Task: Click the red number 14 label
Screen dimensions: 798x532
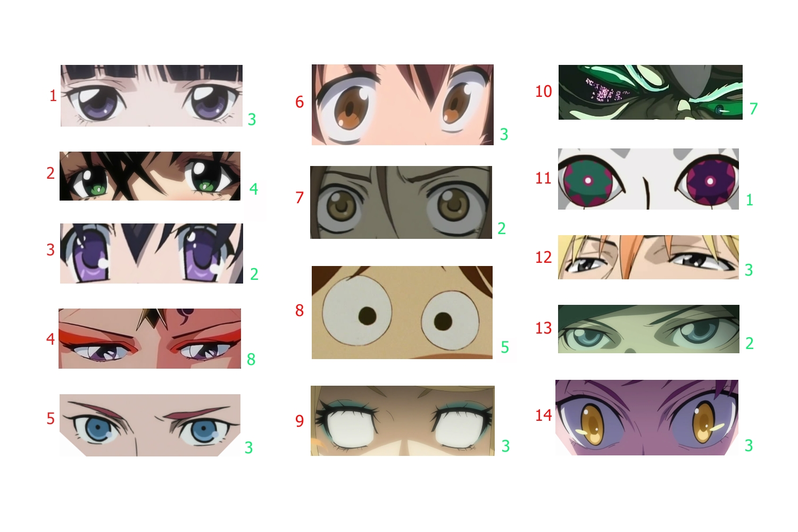Action: click(x=544, y=415)
